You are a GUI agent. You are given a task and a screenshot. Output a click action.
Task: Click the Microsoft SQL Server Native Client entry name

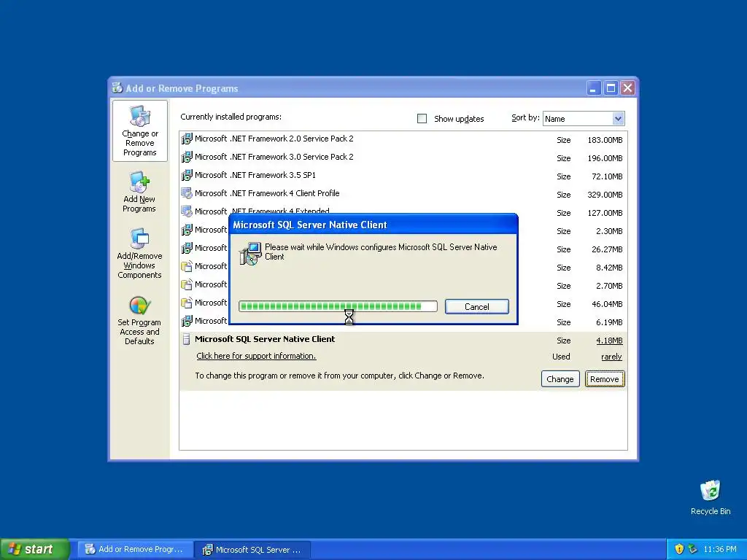(x=265, y=339)
